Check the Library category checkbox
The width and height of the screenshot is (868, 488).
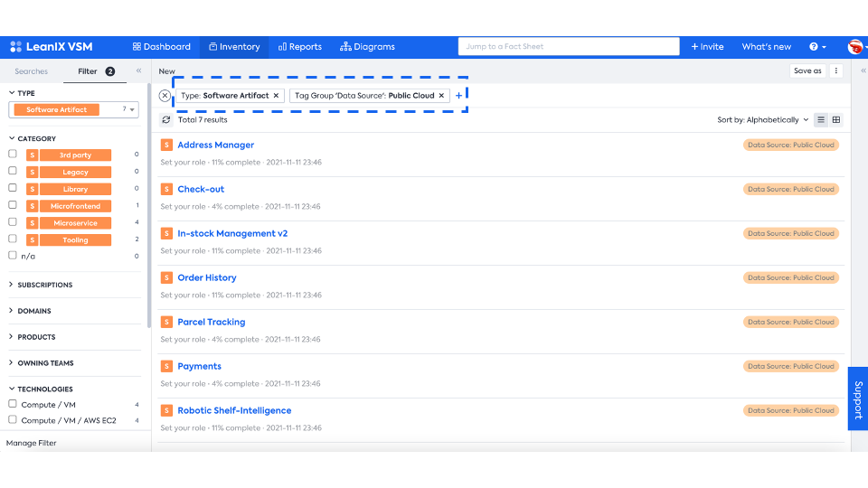[x=13, y=188]
